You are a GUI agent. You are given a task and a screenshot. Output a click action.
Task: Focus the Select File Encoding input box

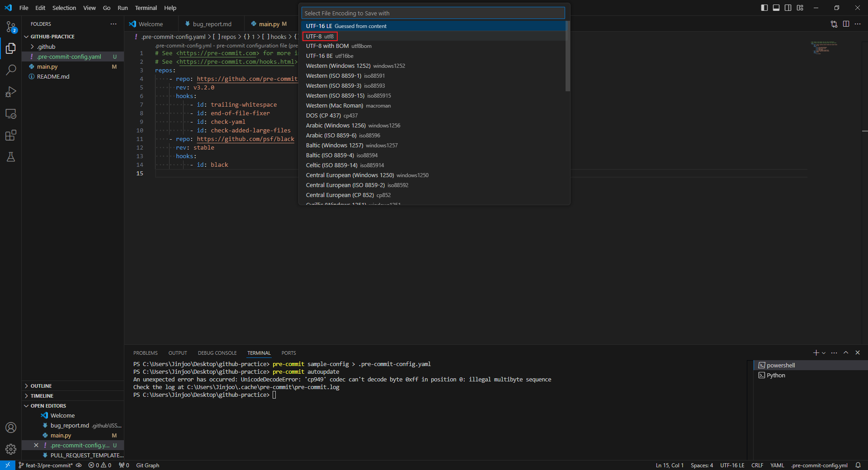433,13
